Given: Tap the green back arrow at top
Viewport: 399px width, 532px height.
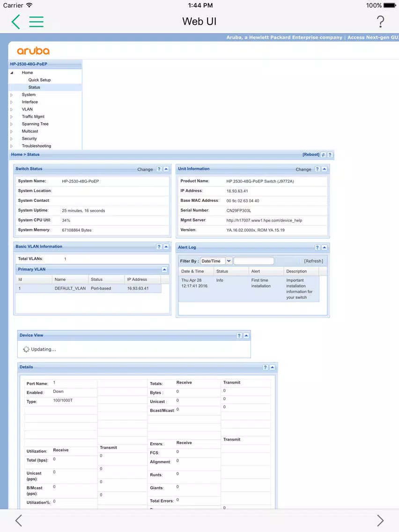Looking at the screenshot, I should (x=15, y=22).
